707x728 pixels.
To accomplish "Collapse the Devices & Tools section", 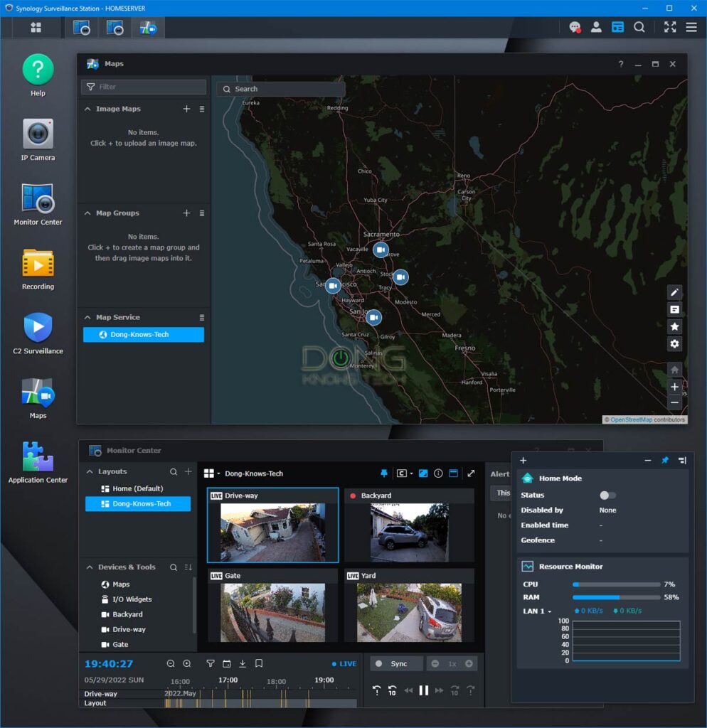I will point(90,567).
